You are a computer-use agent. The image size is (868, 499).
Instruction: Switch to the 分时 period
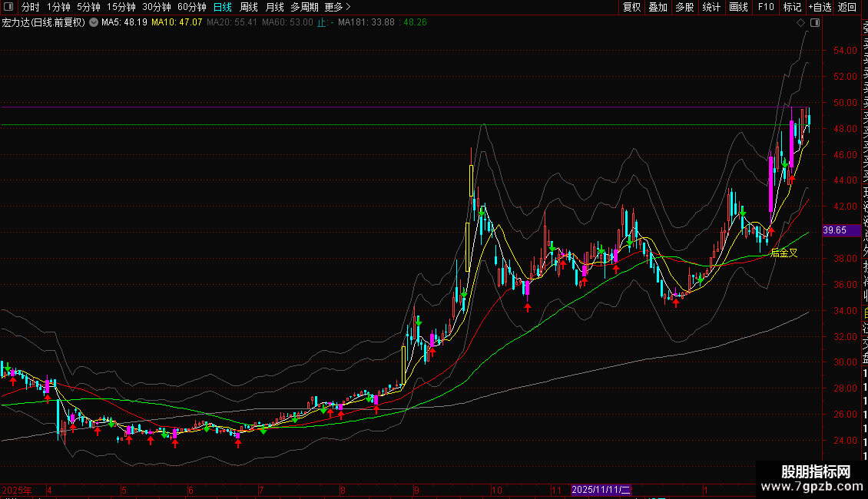[x=31, y=7]
